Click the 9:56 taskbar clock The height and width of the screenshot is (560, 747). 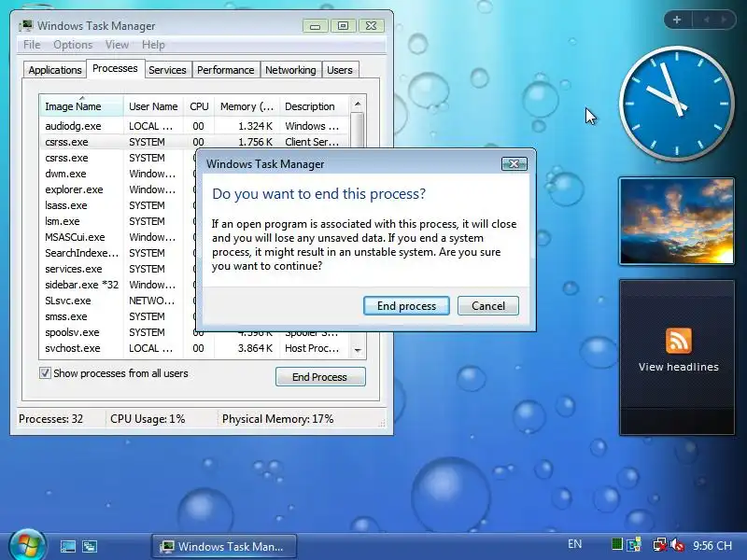[x=712, y=545]
